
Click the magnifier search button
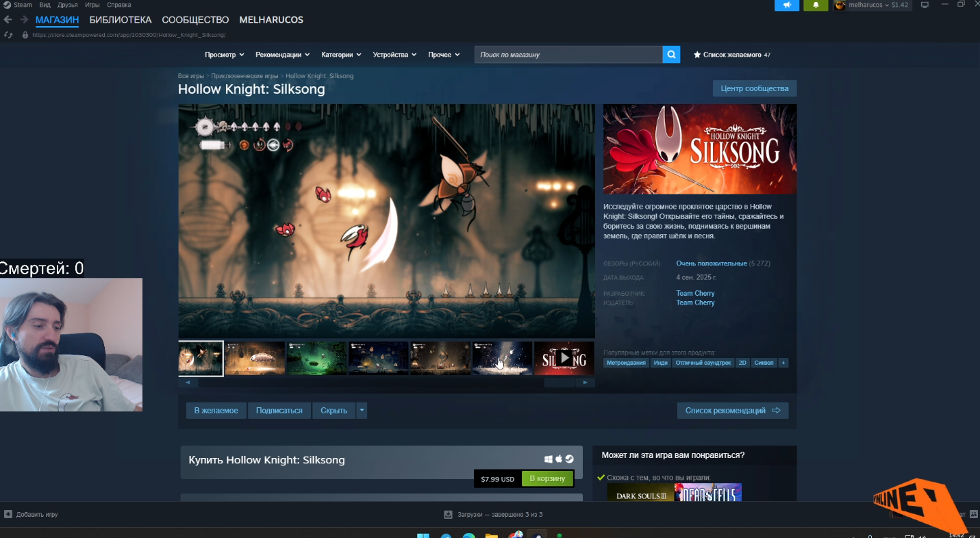click(x=671, y=55)
